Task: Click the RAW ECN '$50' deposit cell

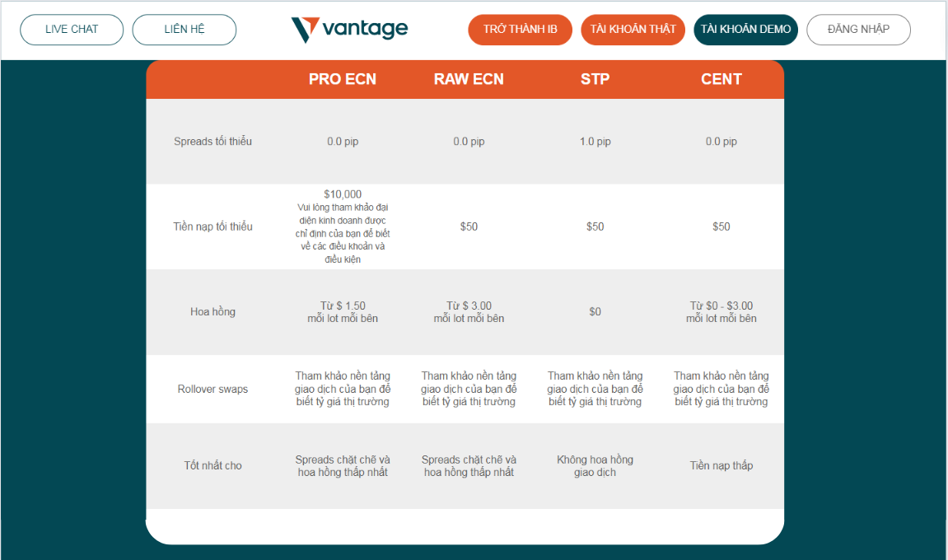Action: click(469, 226)
